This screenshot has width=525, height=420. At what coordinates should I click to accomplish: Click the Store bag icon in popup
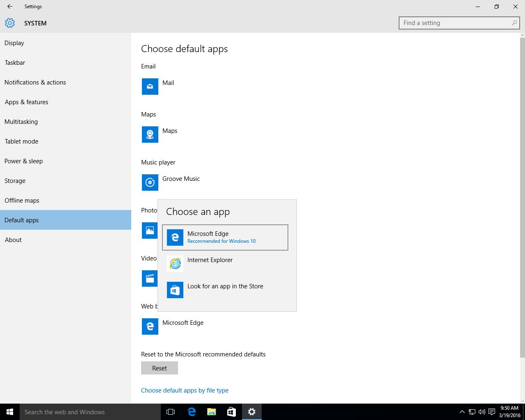click(175, 290)
